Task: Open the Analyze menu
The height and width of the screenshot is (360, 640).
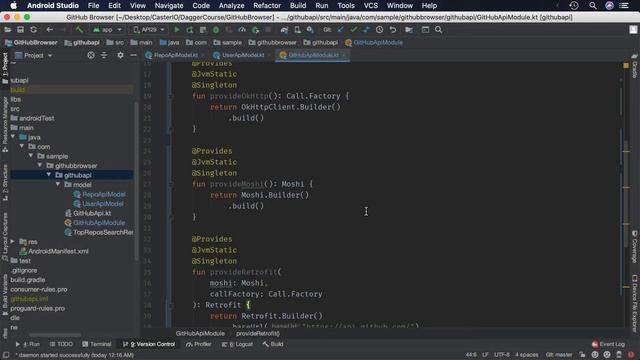Action: [231, 6]
